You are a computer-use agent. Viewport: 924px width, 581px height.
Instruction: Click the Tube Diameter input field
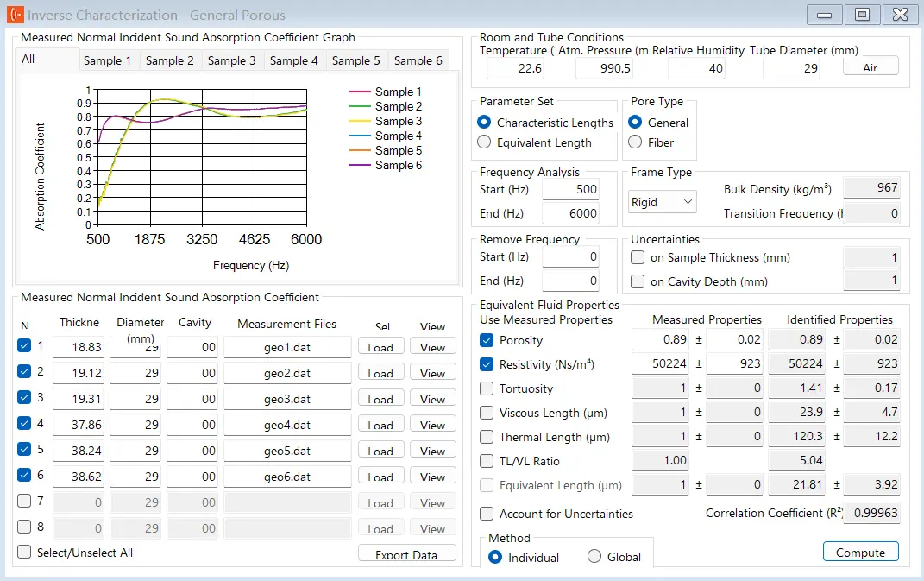pos(791,68)
